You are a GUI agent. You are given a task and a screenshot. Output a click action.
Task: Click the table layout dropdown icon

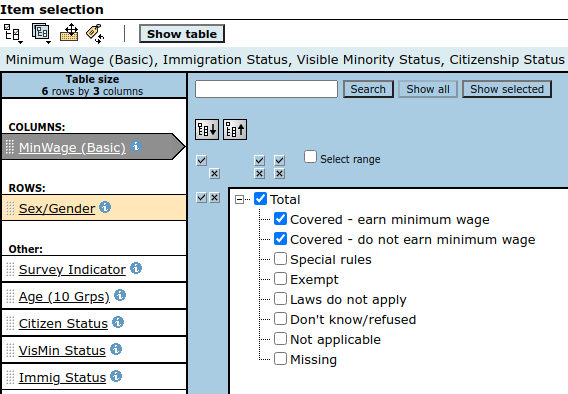(41, 33)
